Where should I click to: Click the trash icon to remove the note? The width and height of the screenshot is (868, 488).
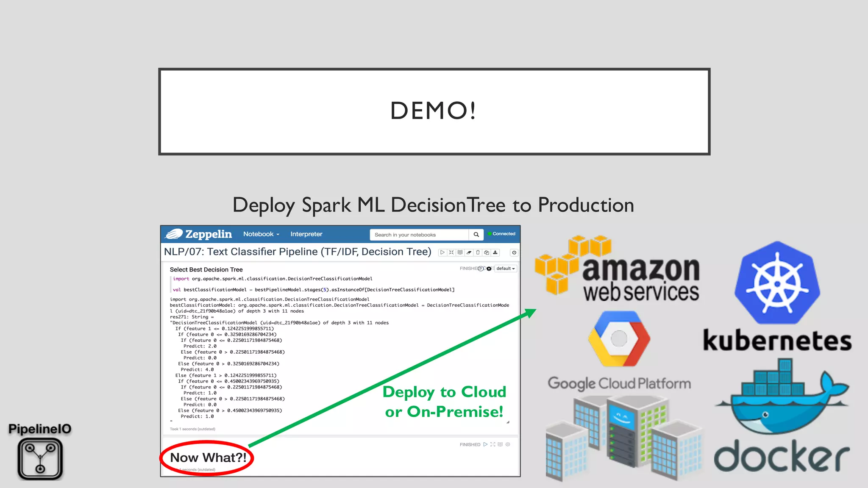click(478, 252)
